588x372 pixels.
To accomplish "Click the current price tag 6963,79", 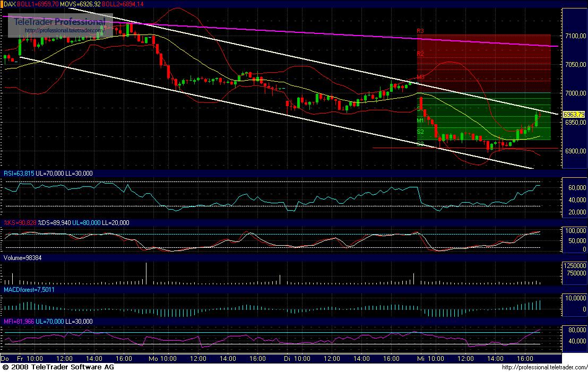I will click(x=574, y=115).
